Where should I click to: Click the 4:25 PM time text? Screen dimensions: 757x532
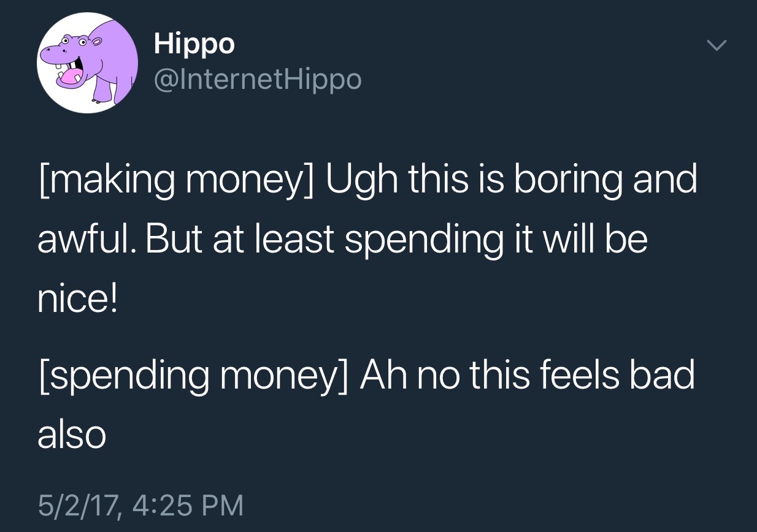(x=186, y=506)
